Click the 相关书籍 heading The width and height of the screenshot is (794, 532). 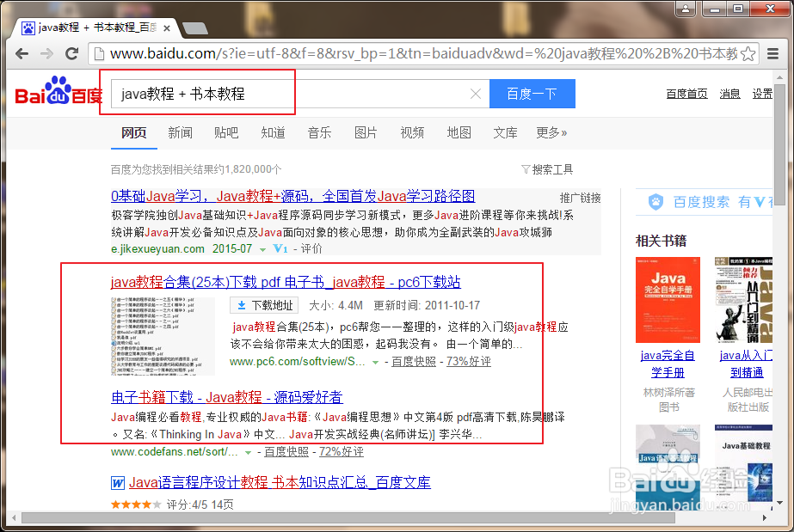pos(661,241)
